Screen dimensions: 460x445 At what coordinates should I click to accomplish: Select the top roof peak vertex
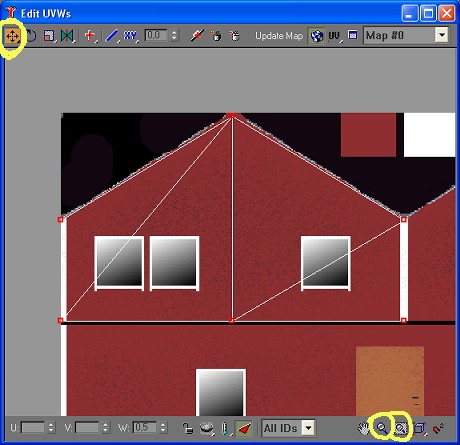click(x=232, y=116)
